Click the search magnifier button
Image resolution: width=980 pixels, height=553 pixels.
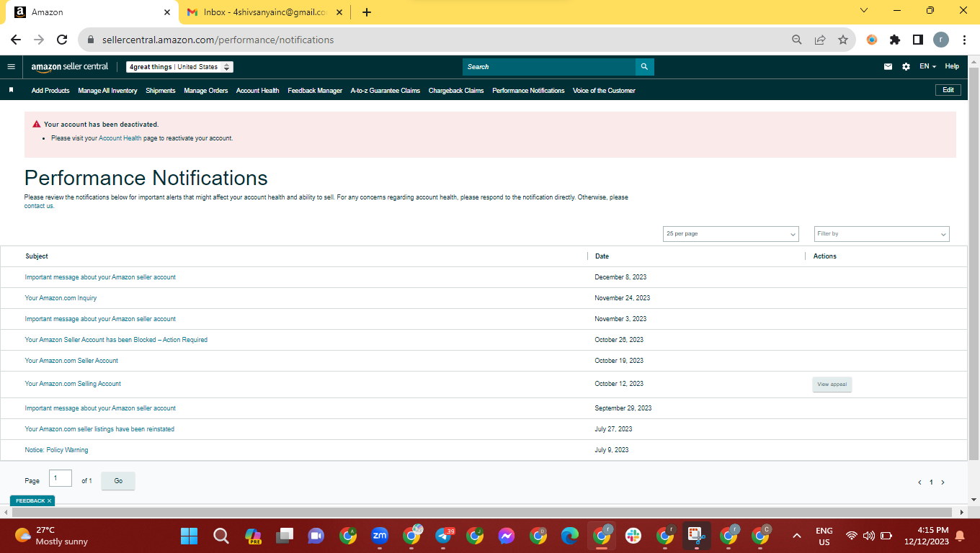[645, 67]
